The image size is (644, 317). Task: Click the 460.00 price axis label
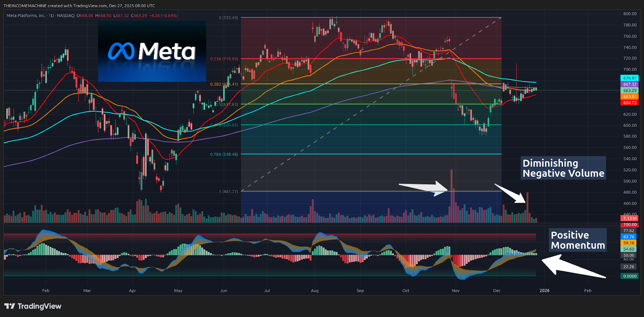[630, 203]
